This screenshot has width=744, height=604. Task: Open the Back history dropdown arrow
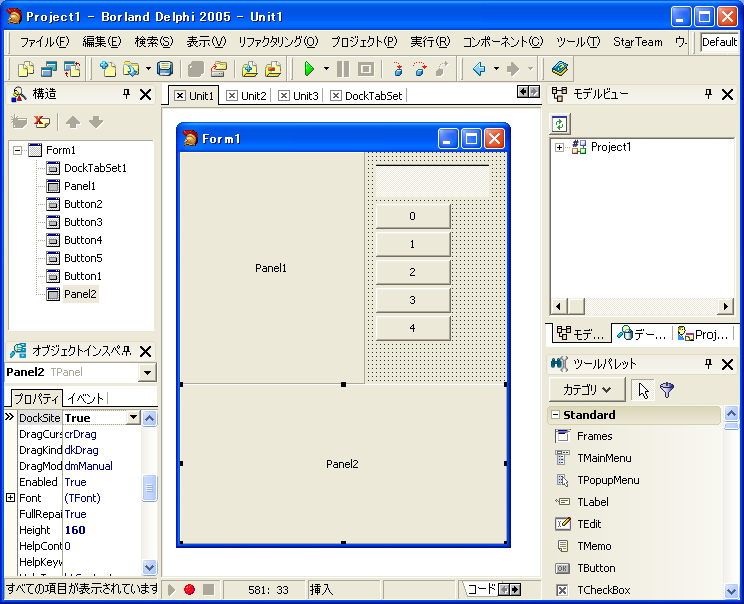(x=496, y=69)
